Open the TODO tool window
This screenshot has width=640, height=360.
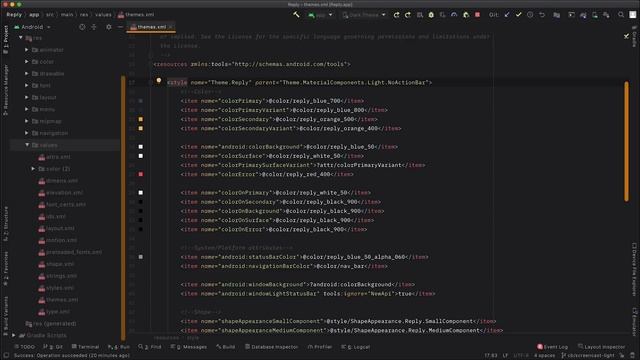(x=24, y=347)
